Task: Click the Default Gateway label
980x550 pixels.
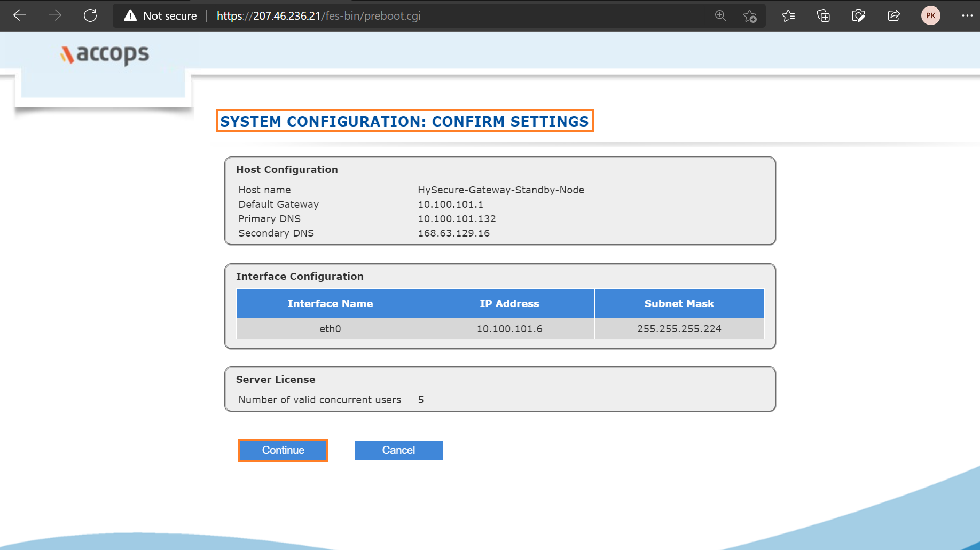Action: 279,204
